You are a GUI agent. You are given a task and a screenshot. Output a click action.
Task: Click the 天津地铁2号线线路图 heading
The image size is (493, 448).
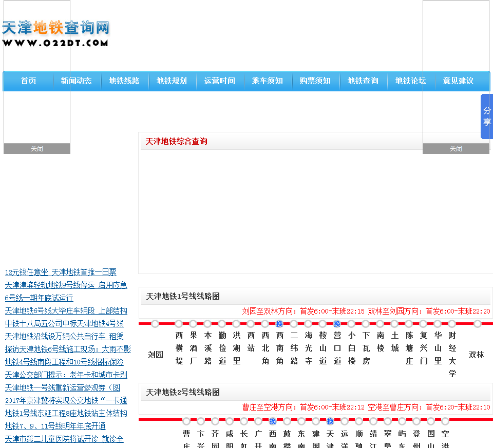(x=183, y=392)
